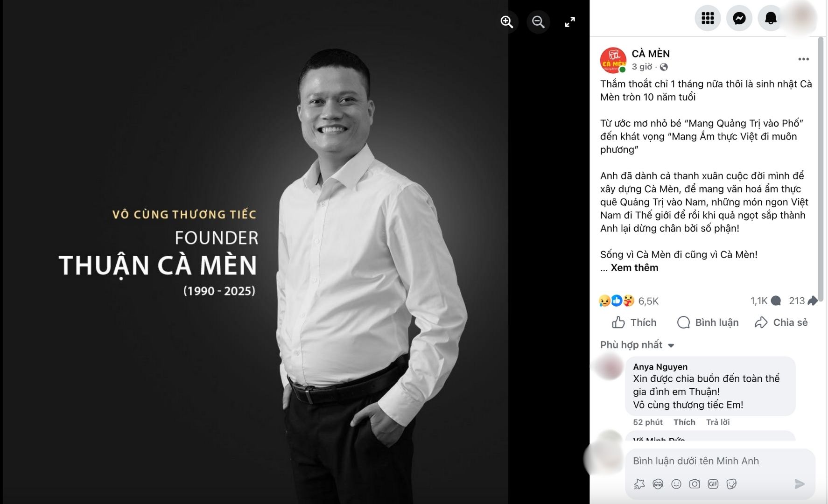Choose an avatar sticker for comment
828x504 pixels.
[x=658, y=484]
